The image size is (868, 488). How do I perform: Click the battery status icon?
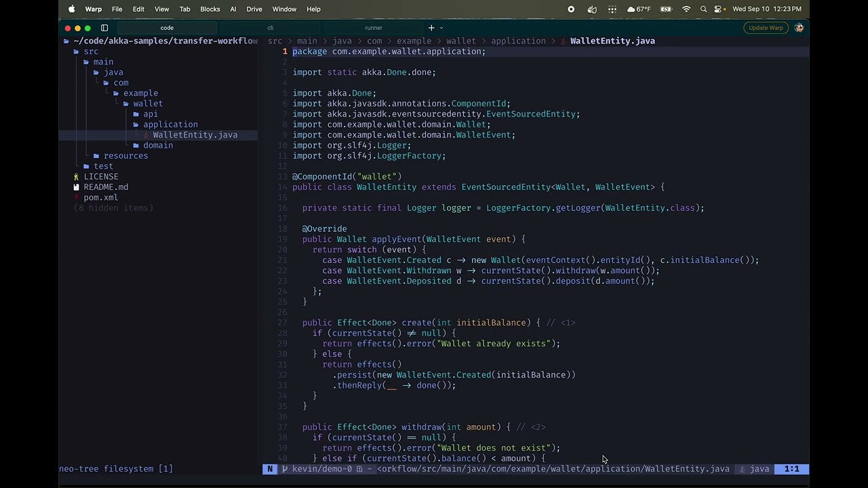pyautogui.click(x=666, y=9)
